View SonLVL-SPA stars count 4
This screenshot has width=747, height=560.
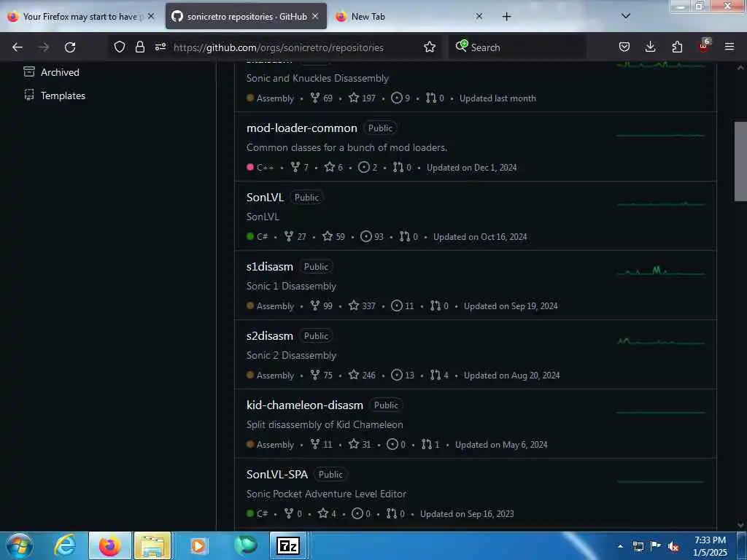(x=327, y=513)
